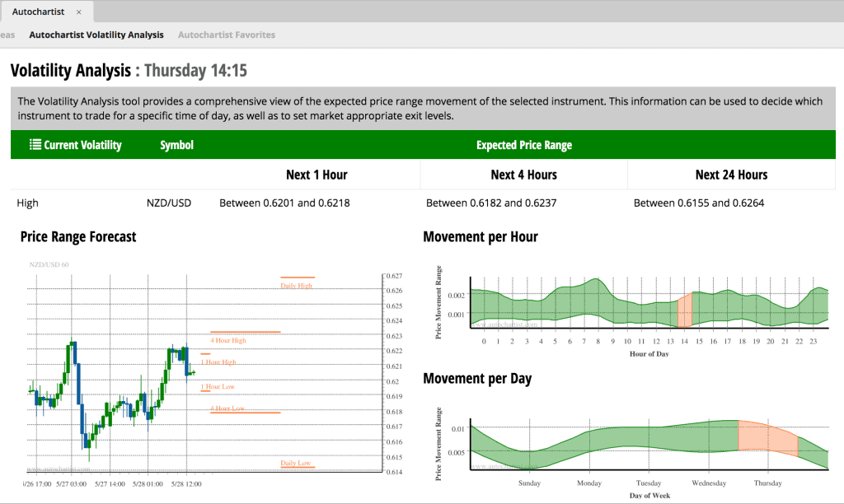This screenshot has width=844, height=504.
Task: Click the NZD/USD symbol cell
Action: pos(169,203)
